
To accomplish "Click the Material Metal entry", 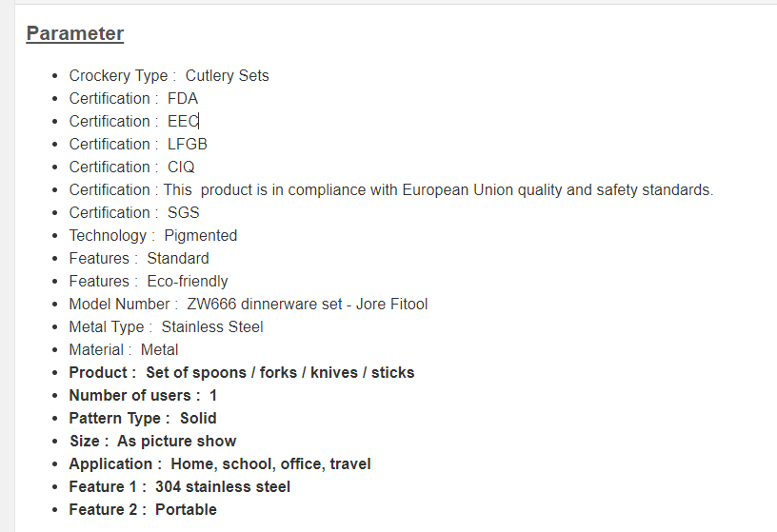I will click(124, 349).
